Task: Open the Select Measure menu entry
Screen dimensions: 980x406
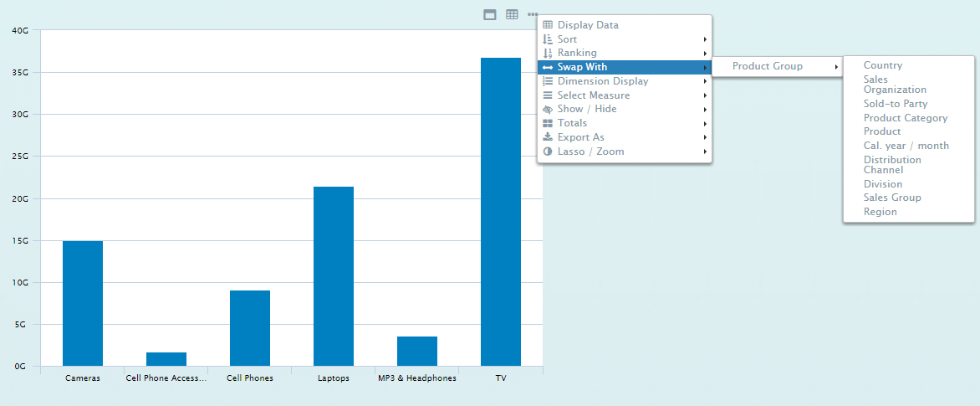Action: pyautogui.click(x=594, y=95)
